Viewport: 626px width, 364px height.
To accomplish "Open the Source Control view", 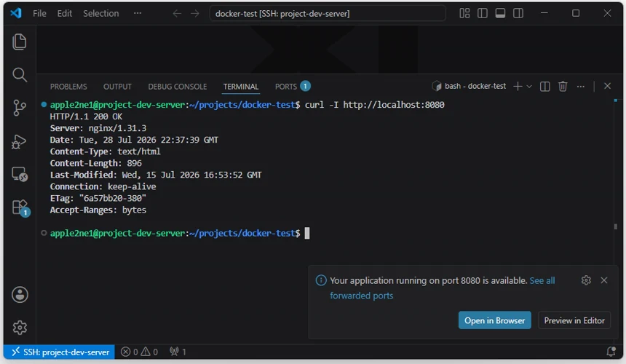I will click(x=19, y=108).
